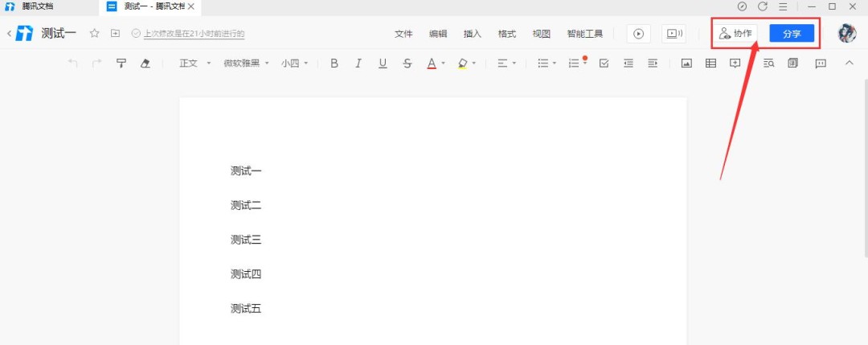Image resolution: width=868 pixels, height=345 pixels.
Task: Click the circular play presentation button
Action: click(x=638, y=34)
